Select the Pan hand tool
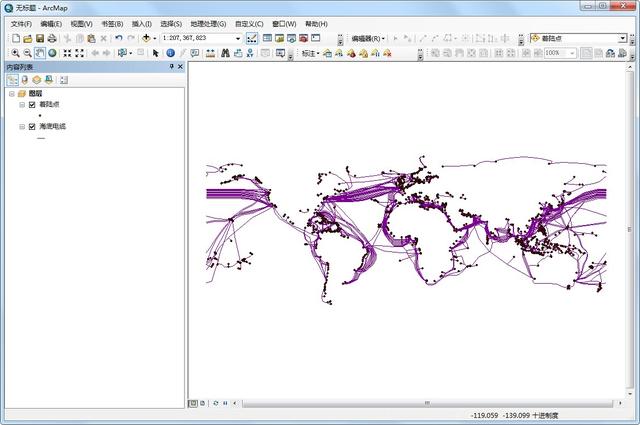The height and width of the screenshot is (425, 640). point(40,53)
